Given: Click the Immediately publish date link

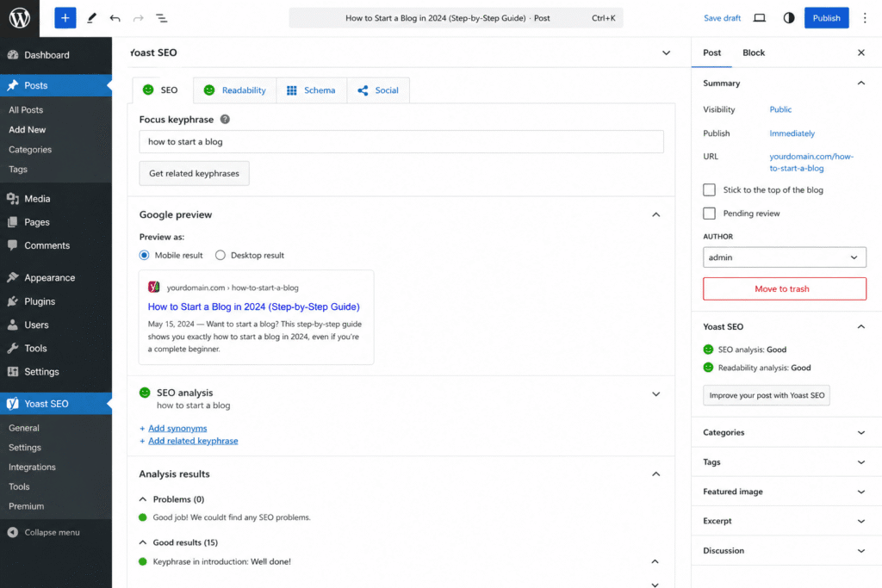Looking at the screenshot, I should [x=792, y=133].
